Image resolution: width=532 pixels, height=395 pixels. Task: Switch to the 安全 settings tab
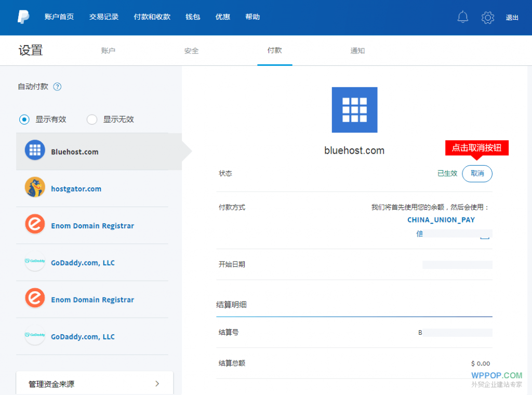191,51
